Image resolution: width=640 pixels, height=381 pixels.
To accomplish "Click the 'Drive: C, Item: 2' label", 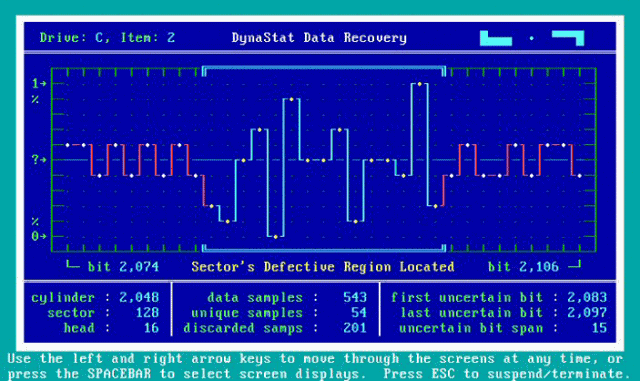I will coord(107,38).
